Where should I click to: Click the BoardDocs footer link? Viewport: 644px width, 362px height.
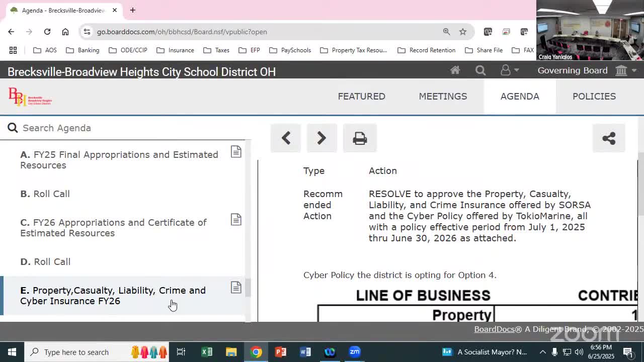point(494,329)
